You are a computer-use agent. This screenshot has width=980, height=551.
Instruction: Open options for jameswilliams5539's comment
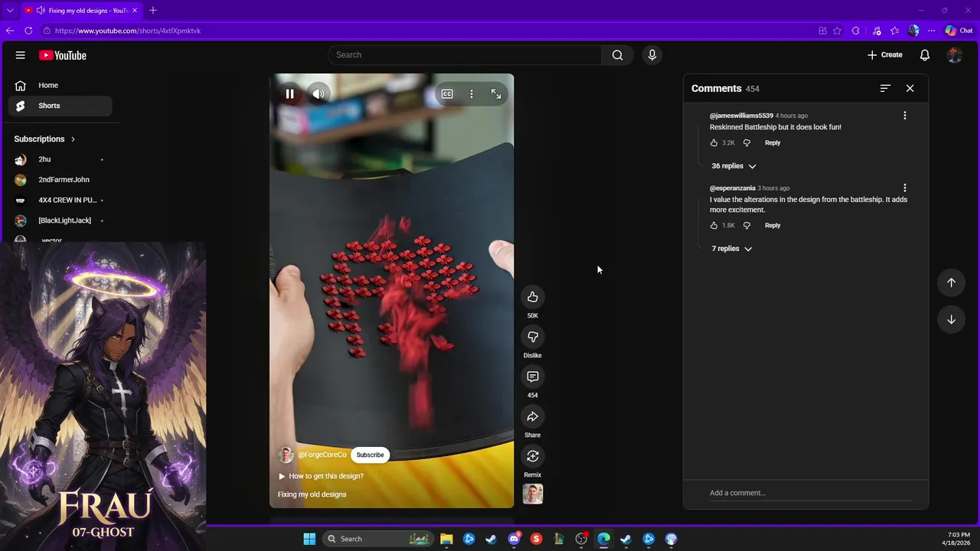coord(905,116)
